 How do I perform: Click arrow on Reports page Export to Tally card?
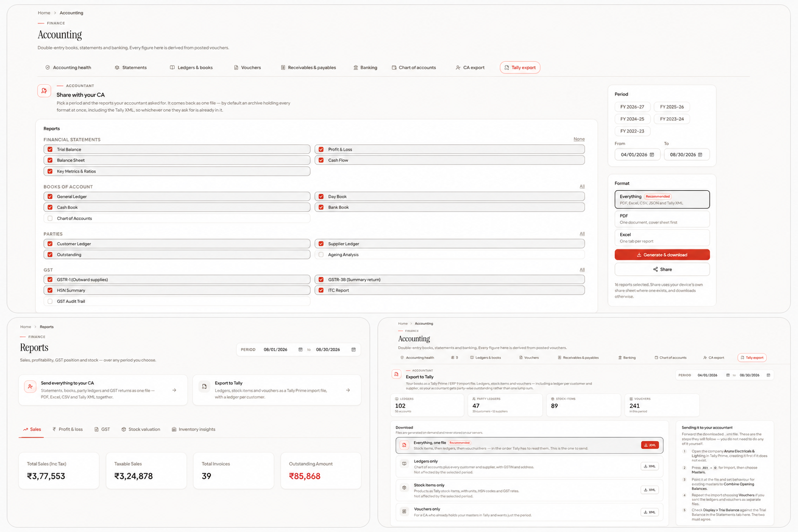click(x=348, y=390)
